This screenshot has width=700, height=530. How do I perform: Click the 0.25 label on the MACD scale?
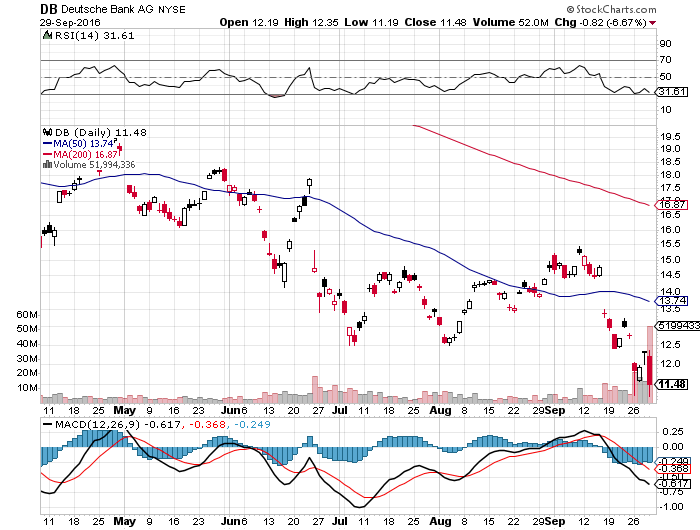(x=673, y=432)
